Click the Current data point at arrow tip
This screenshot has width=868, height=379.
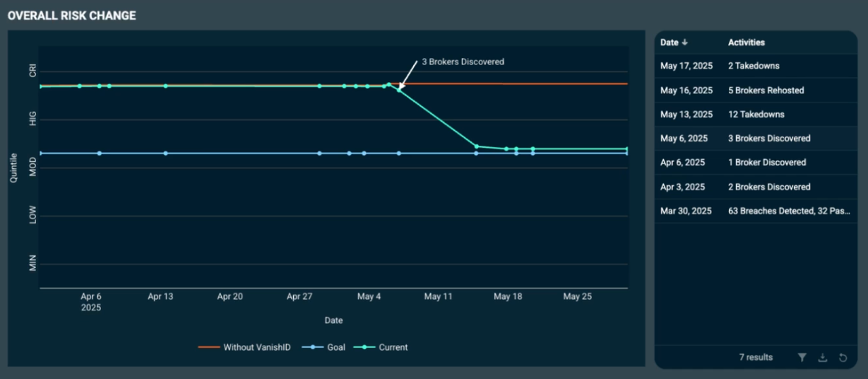pyautogui.click(x=399, y=90)
